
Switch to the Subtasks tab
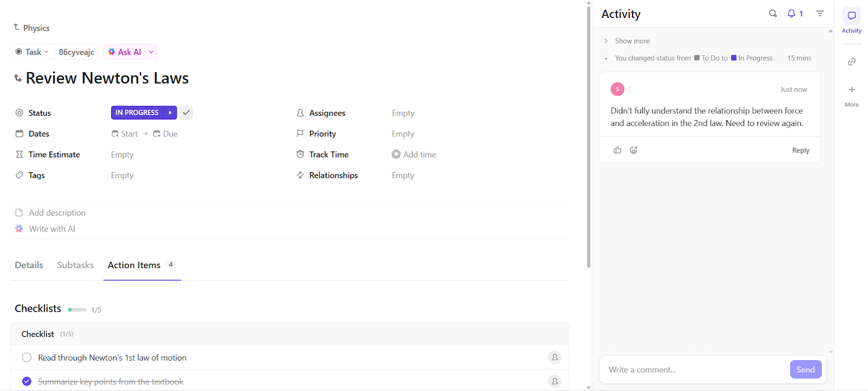[75, 265]
